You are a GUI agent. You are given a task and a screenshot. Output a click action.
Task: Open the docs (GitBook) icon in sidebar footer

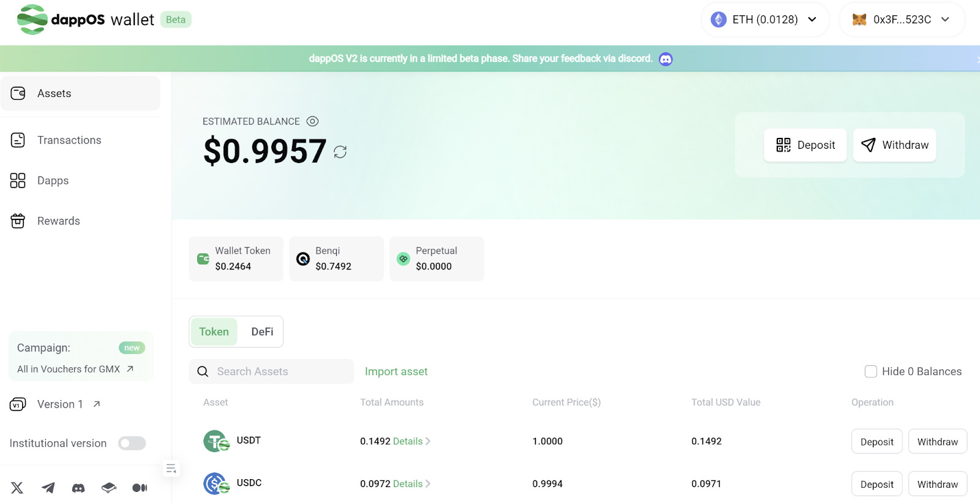click(x=109, y=488)
